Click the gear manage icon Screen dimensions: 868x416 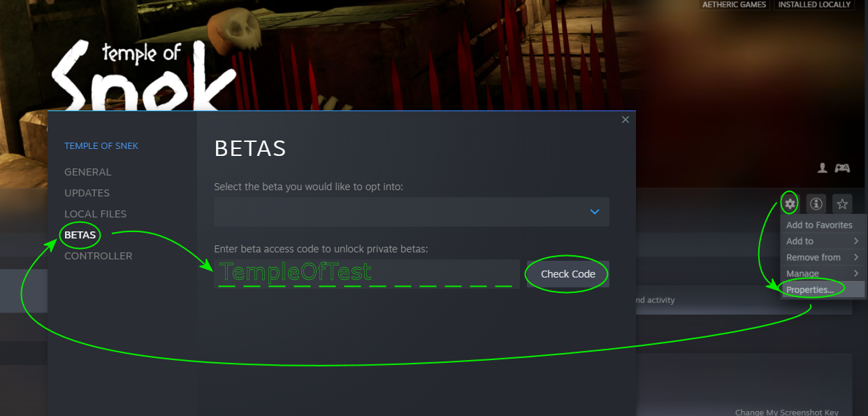[x=790, y=204]
